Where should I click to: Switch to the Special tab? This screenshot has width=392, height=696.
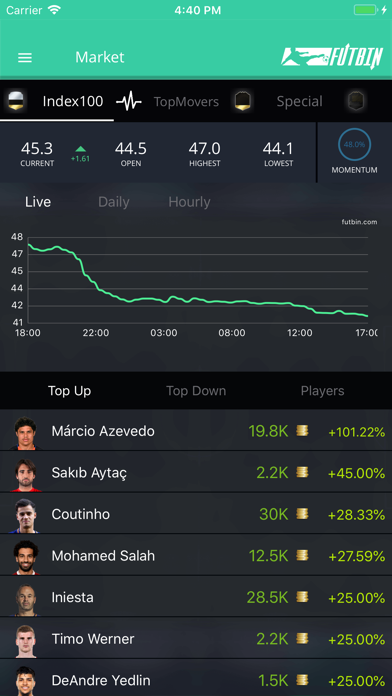pos(300,102)
